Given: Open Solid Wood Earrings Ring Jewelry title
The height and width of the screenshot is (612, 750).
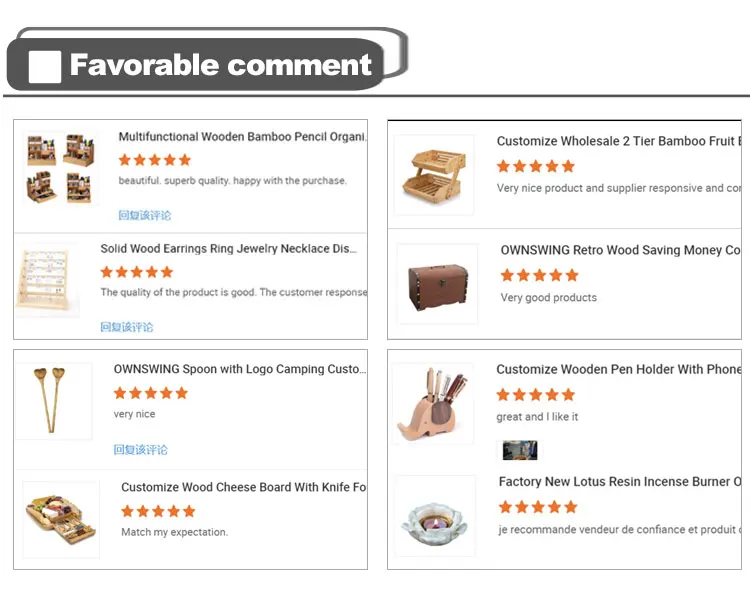Looking at the screenshot, I should tap(229, 249).
